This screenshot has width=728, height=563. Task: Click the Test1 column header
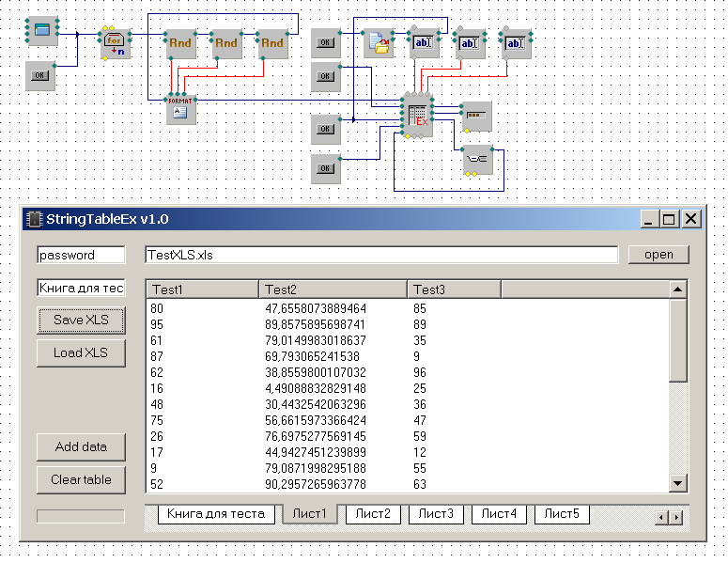[202, 289]
